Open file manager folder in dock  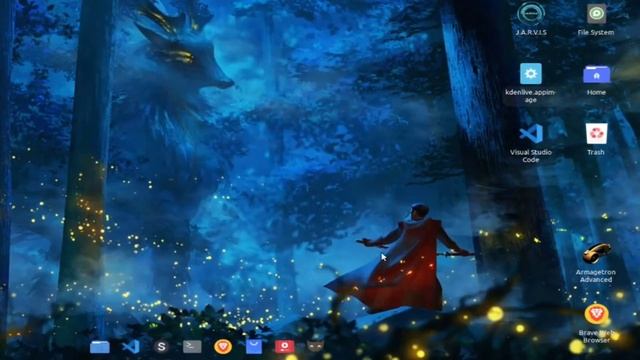pyautogui.click(x=100, y=347)
